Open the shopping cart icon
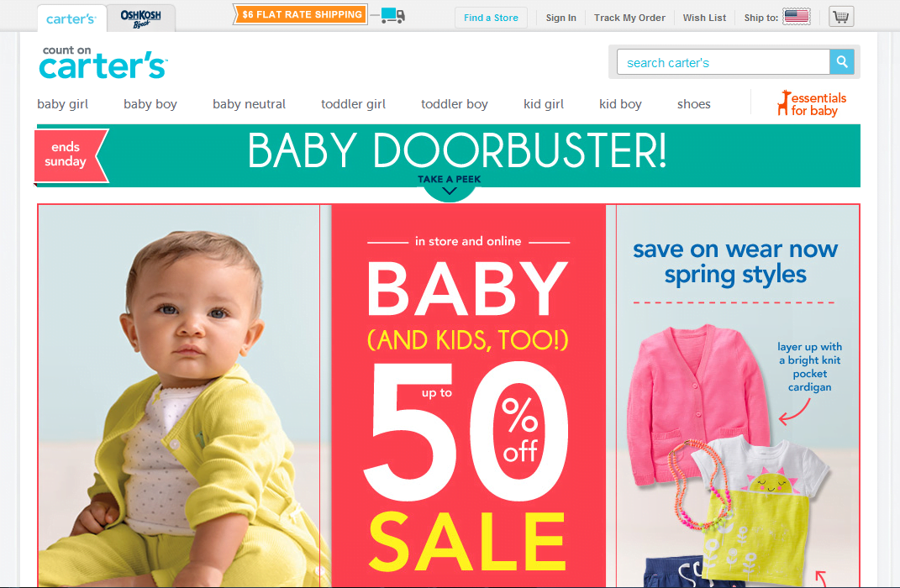This screenshot has height=588, width=900. tap(841, 17)
